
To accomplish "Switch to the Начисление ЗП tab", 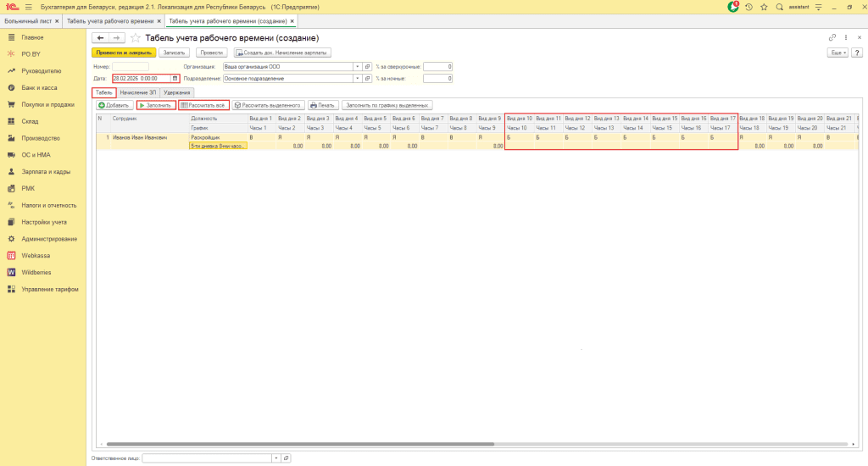I will 136,92.
